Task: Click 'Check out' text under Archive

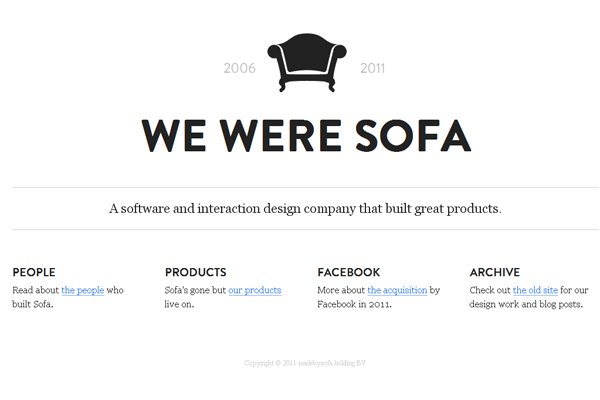Action: 490,290
